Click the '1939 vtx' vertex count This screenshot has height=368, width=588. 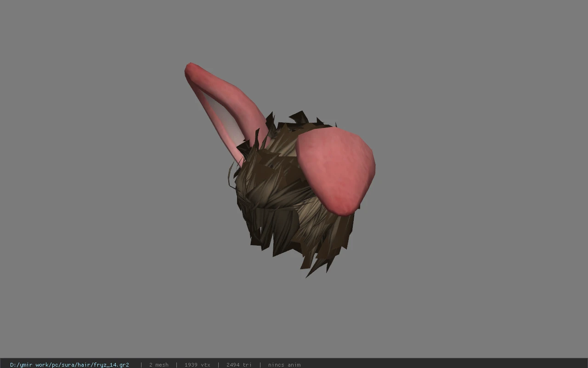click(x=197, y=365)
